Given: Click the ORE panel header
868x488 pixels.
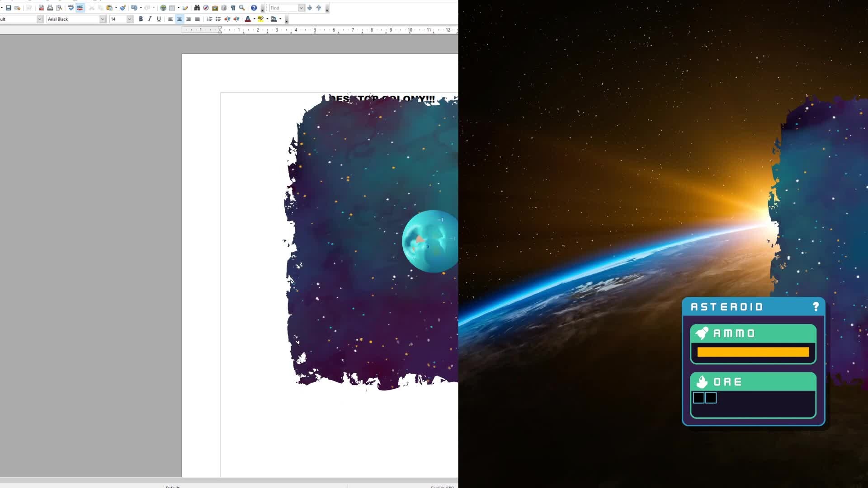Looking at the screenshot, I should [753, 382].
